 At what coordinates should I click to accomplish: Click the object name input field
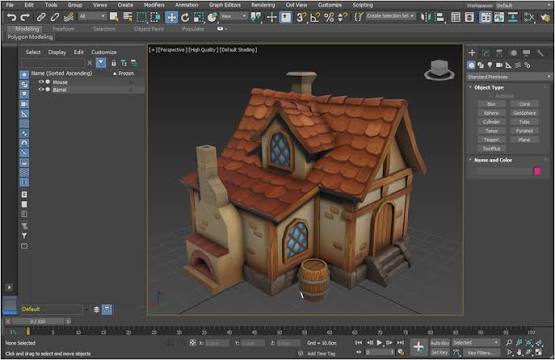[x=503, y=171]
